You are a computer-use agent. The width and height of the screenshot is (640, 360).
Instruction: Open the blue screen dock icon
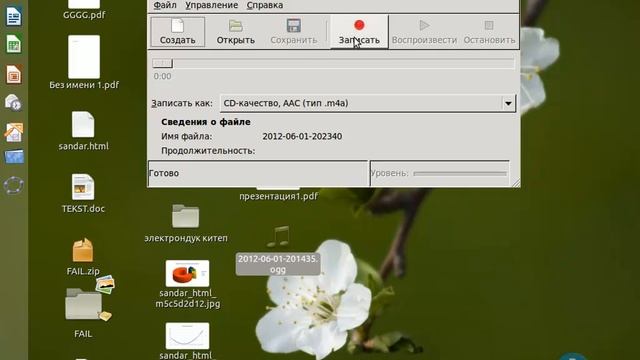14,157
